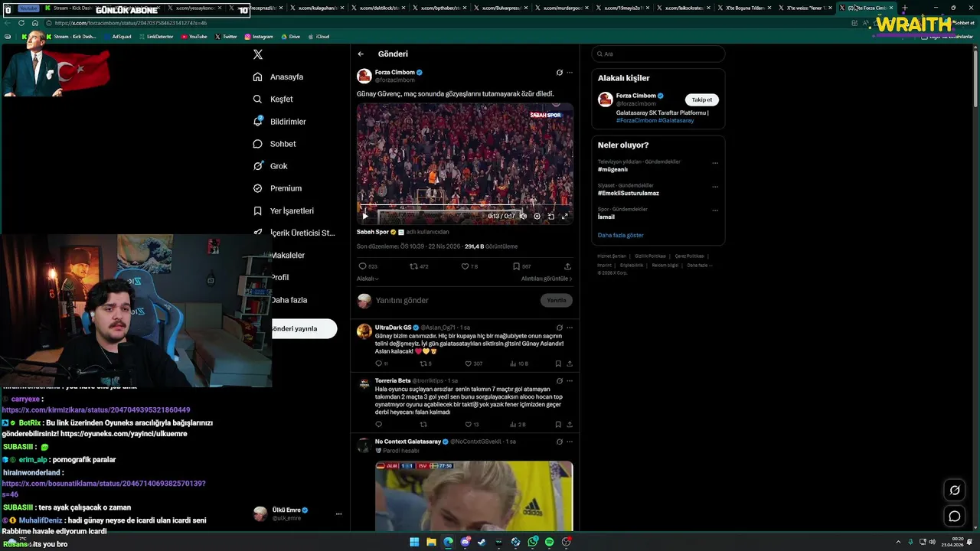The width and height of the screenshot is (980, 551).
Task: Like UltraDark GS reply (307)
Action: point(472,364)
